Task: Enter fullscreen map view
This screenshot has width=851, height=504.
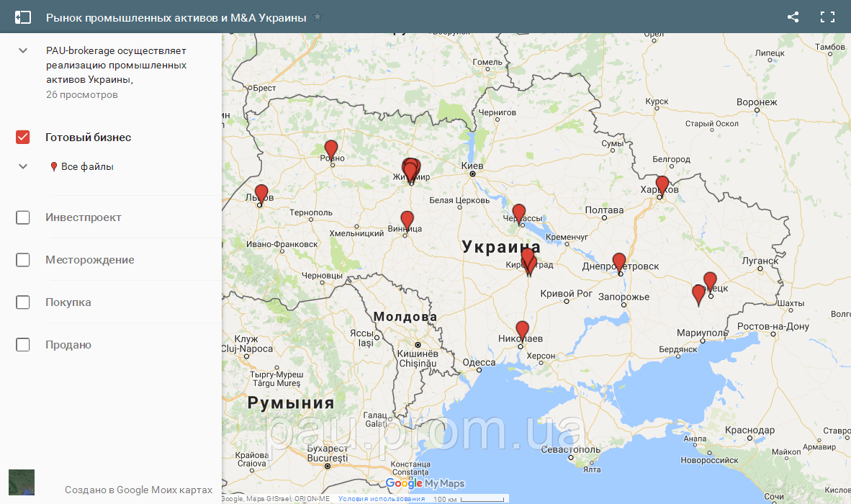Action: pyautogui.click(x=827, y=16)
